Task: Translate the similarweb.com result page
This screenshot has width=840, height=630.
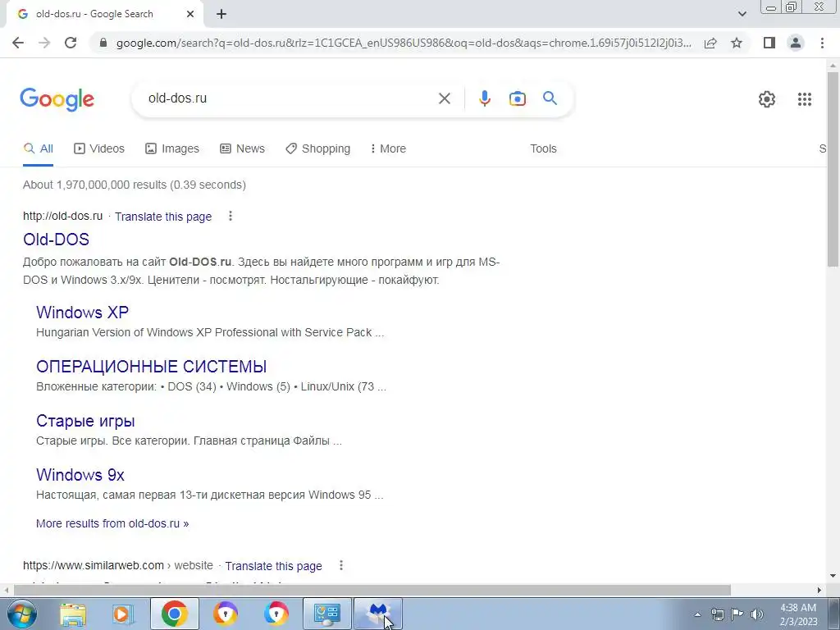Action: pos(273,566)
